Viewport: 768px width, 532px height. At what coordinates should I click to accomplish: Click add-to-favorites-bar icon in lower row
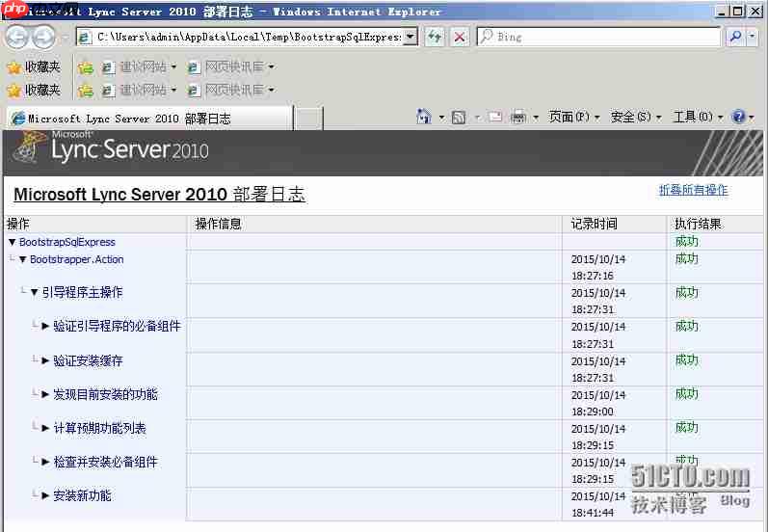coord(86,91)
